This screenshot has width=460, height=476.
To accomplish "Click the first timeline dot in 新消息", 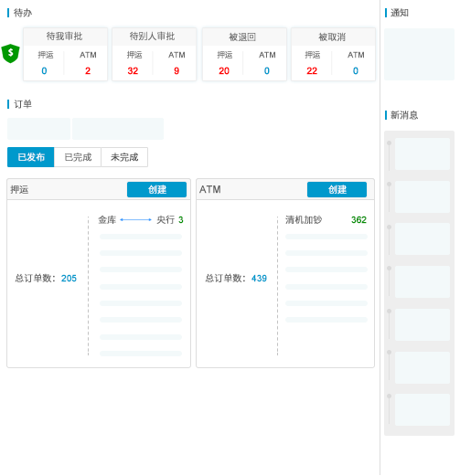I will click(x=389, y=143).
